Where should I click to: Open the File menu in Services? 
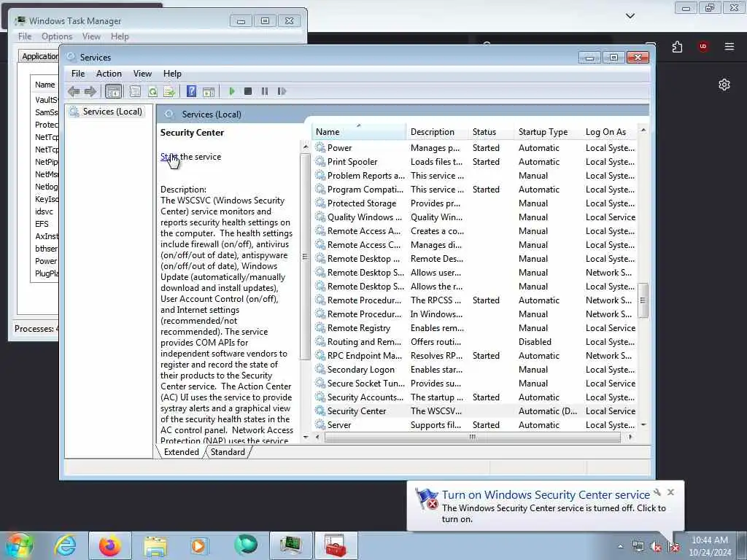tap(77, 74)
